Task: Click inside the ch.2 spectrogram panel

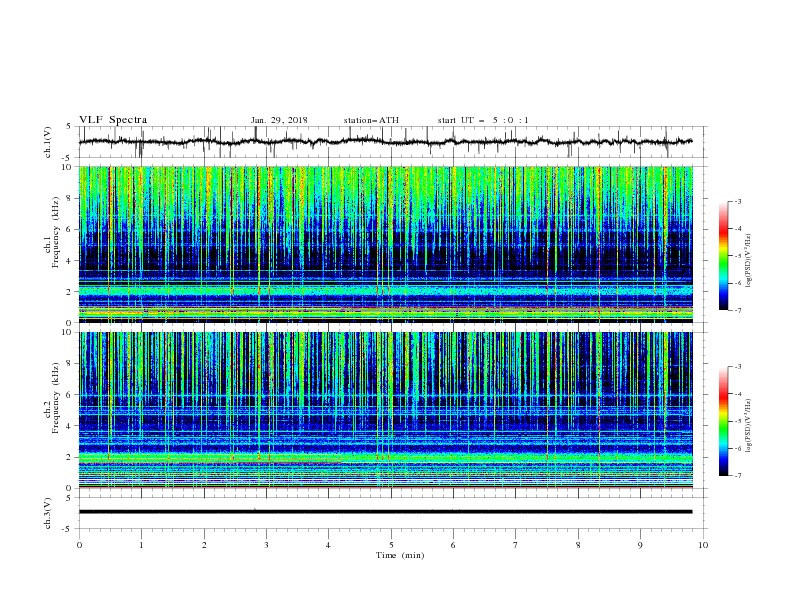Action: (x=386, y=410)
